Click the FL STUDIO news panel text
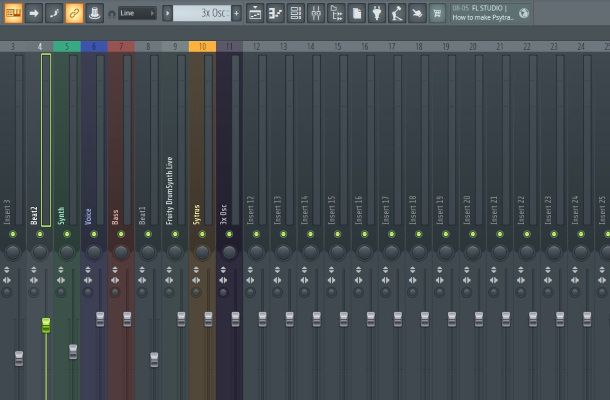This screenshot has width=610, height=400. (x=482, y=13)
